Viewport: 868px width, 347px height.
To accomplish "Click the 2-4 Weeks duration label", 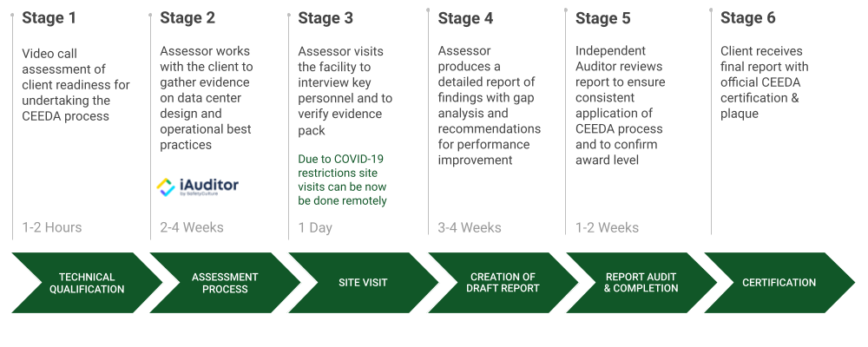I will click(192, 227).
